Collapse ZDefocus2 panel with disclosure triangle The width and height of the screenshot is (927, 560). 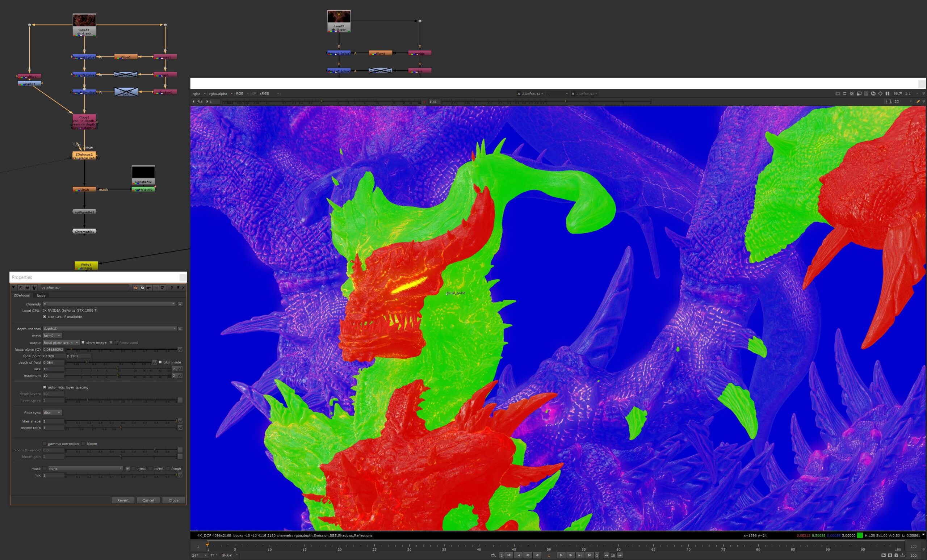(13, 288)
